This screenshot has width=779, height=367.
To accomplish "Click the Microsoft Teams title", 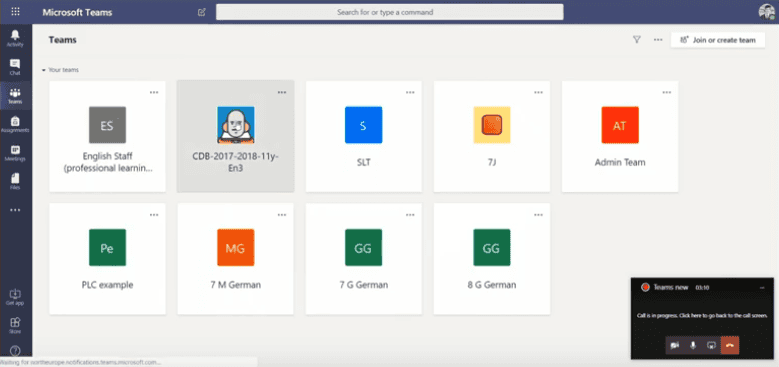I will point(77,12).
